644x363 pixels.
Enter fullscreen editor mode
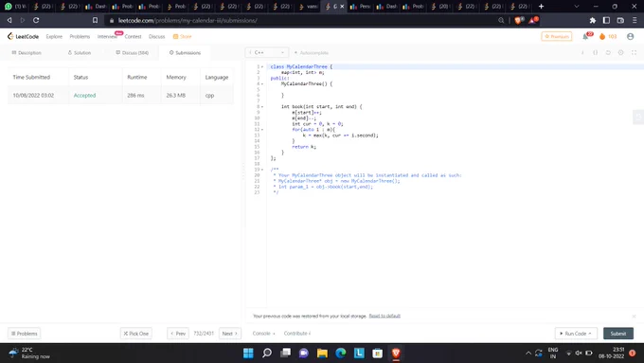tap(634, 53)
